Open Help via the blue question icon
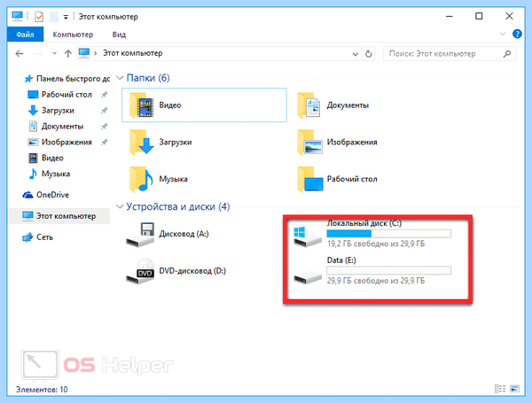The height and width of the screenshot is (403, 532). tap(517, 34)
